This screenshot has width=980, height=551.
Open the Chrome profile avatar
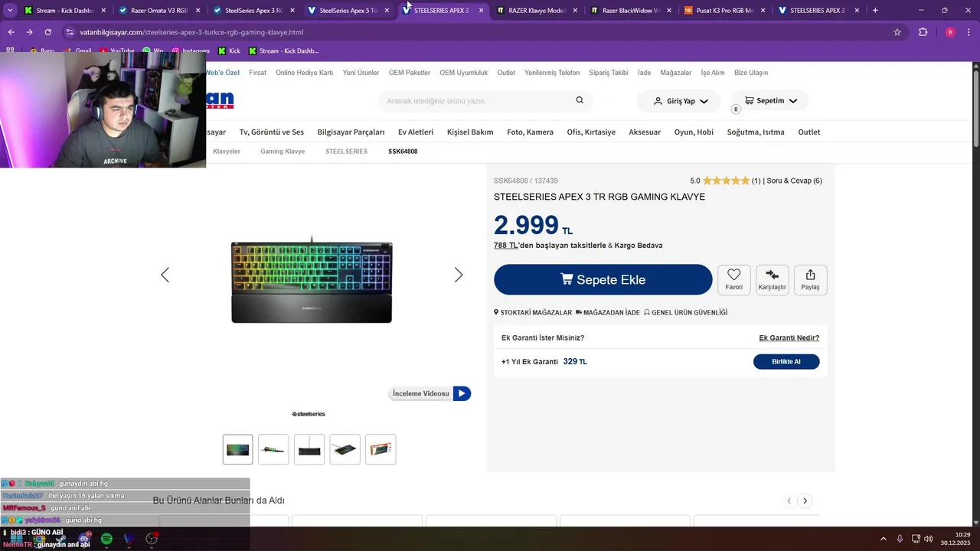tap(950, 32)
